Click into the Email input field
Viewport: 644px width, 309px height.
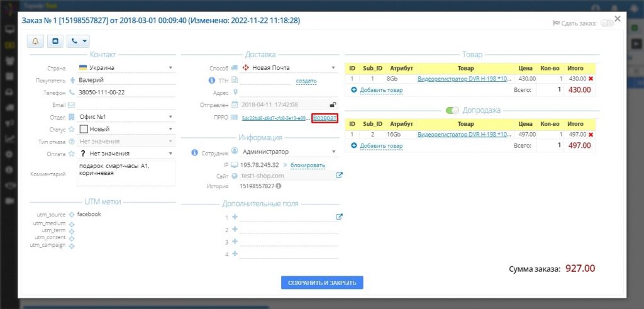[x=126, y=104]
